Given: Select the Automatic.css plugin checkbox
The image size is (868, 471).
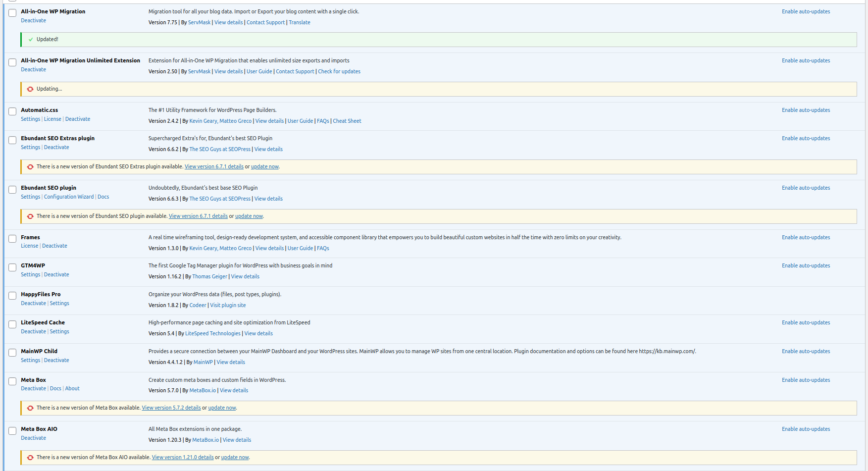Looking at the screenshot, I should (12, 111).
